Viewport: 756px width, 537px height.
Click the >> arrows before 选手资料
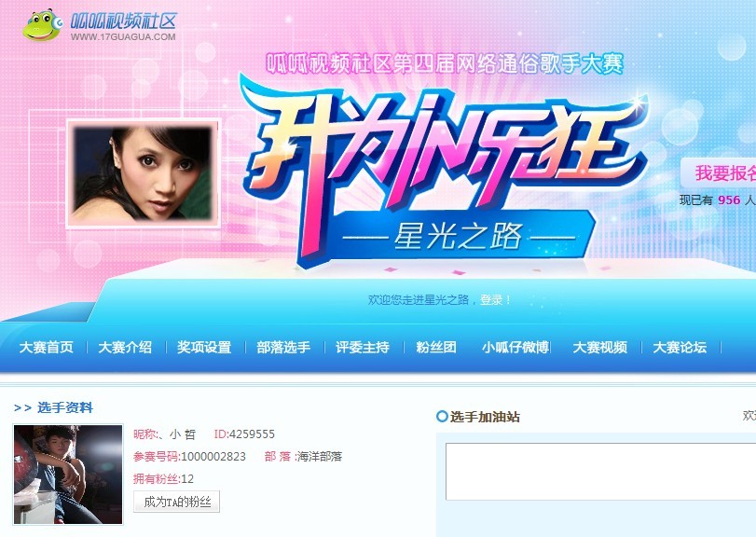22,407
